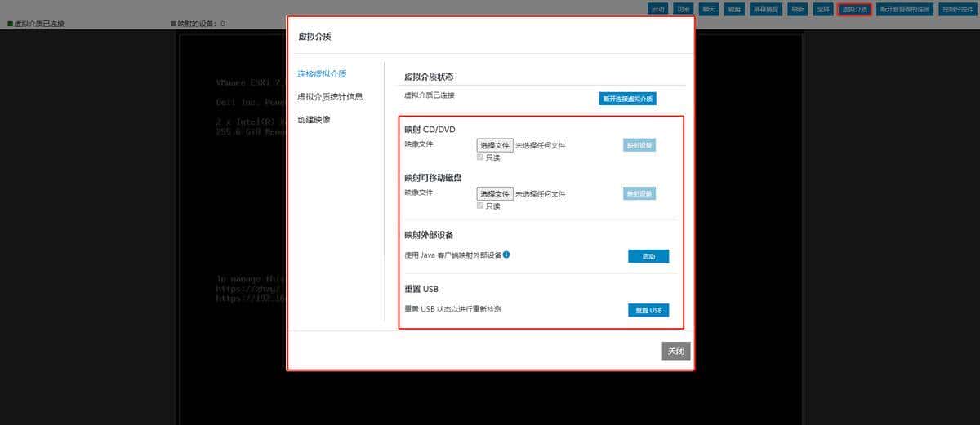Close the dialog with 关闭 button
Viewport: 980px width, 425px height.
[676, 351]
